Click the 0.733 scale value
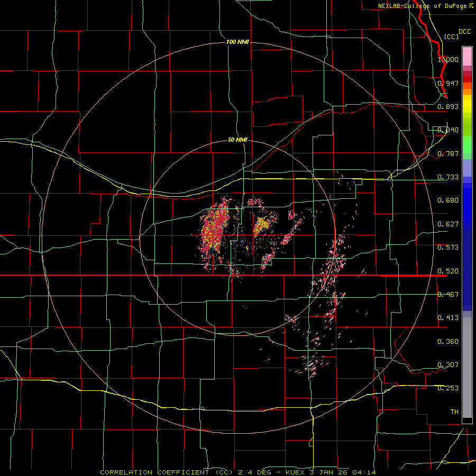This screenshot has width=476, height=476. coord(448,177)
